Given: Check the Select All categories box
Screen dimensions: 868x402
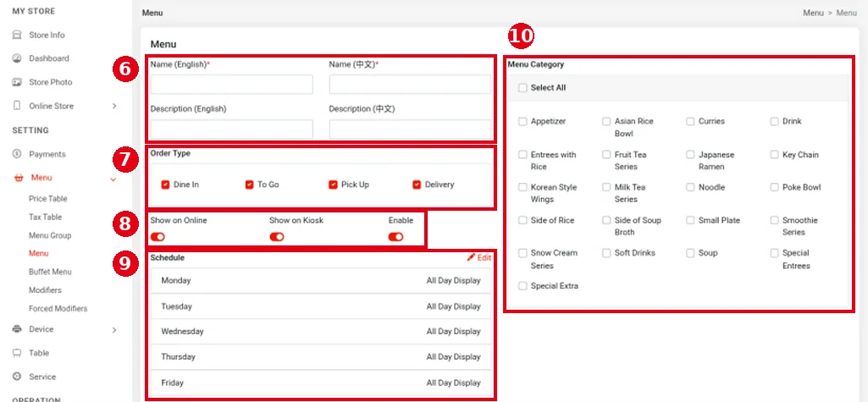Looking at the screenshot, I should tap(522, 88).
